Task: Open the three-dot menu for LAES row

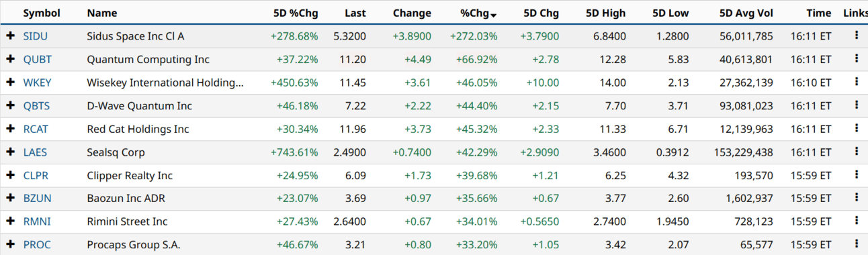Action: pos(856,152)
